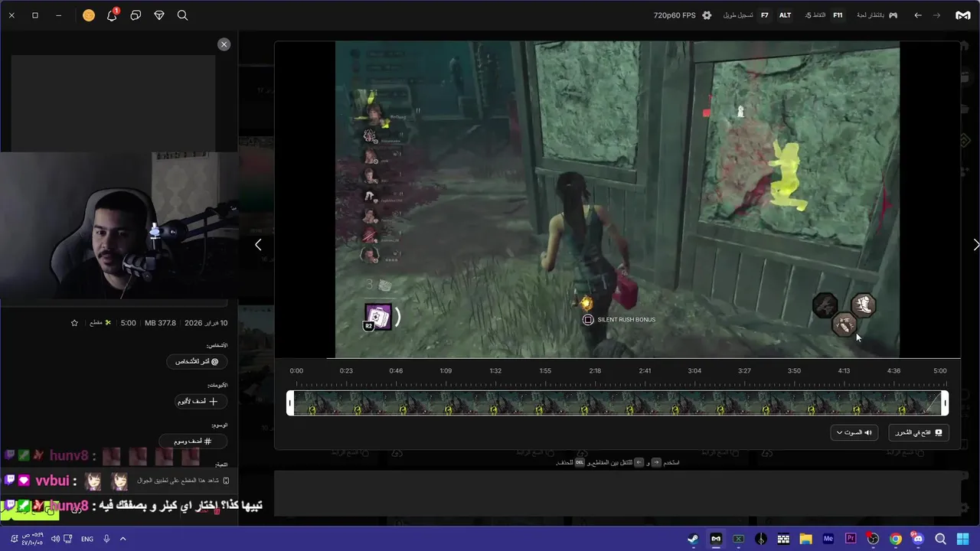Click the microphone icon in system tray
The image size is (980, 551).
click(x=106, y=539)
